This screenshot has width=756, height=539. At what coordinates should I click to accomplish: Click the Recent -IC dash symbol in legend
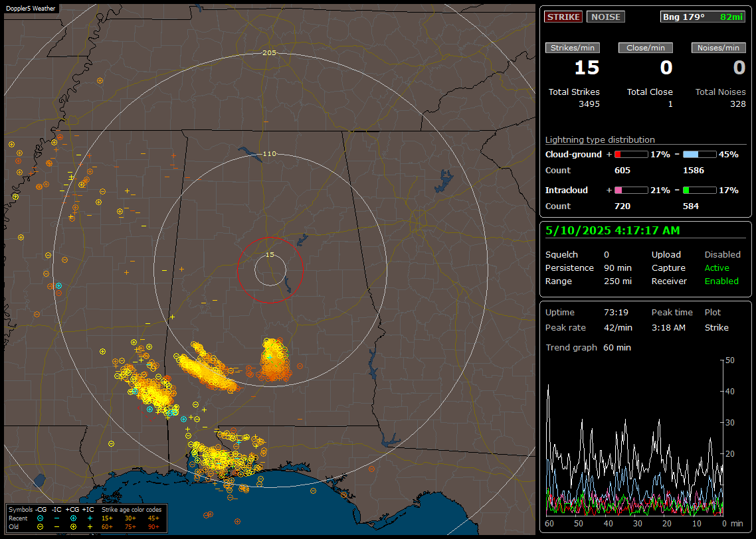[x=57, y=518]
